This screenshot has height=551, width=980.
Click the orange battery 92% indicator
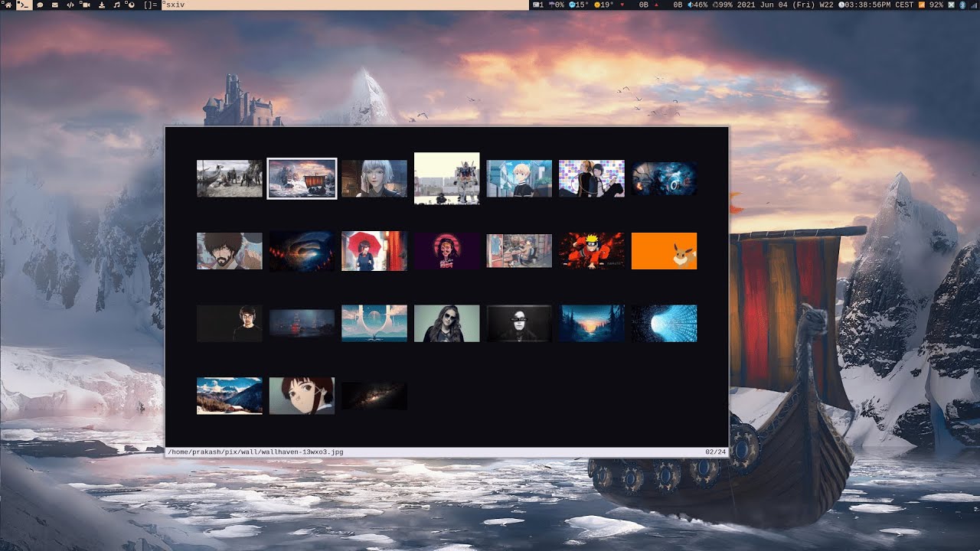pyautogui.click(x=931, y=5)
